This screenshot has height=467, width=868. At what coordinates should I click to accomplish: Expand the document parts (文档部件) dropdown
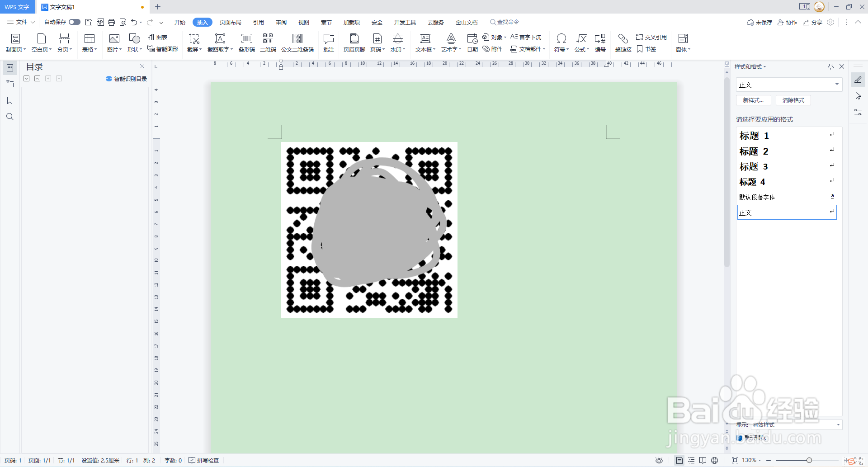[544, 49]
